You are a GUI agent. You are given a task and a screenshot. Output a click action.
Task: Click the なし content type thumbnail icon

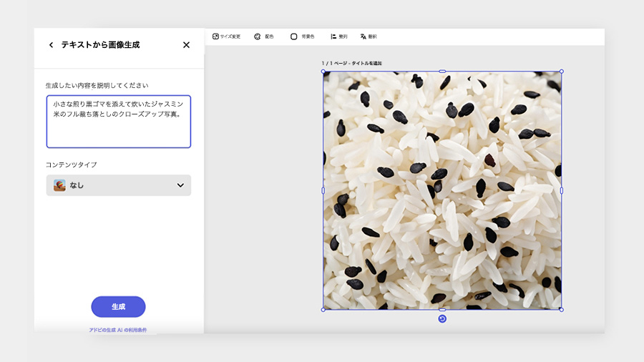[x=59, y=185]
